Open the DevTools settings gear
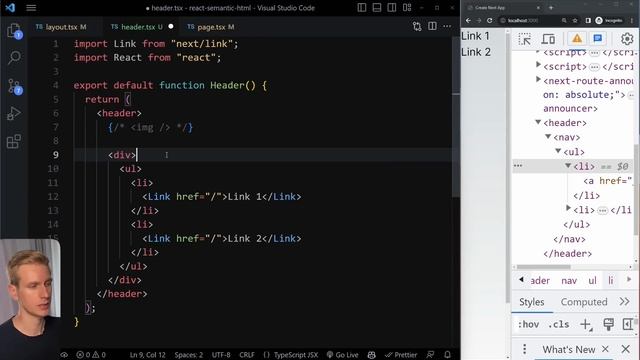The height and width of the screenshot is (360, 640). click(627, 39)
